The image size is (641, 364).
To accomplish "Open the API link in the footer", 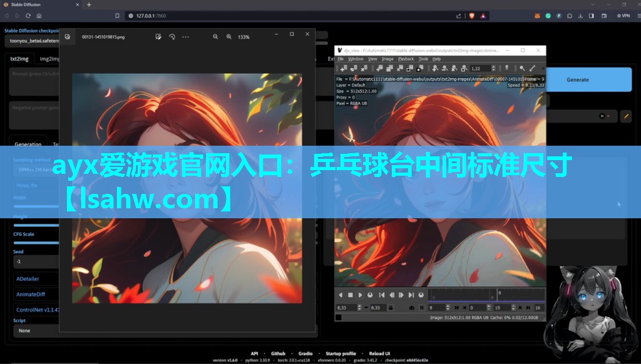I will (254, 353).
